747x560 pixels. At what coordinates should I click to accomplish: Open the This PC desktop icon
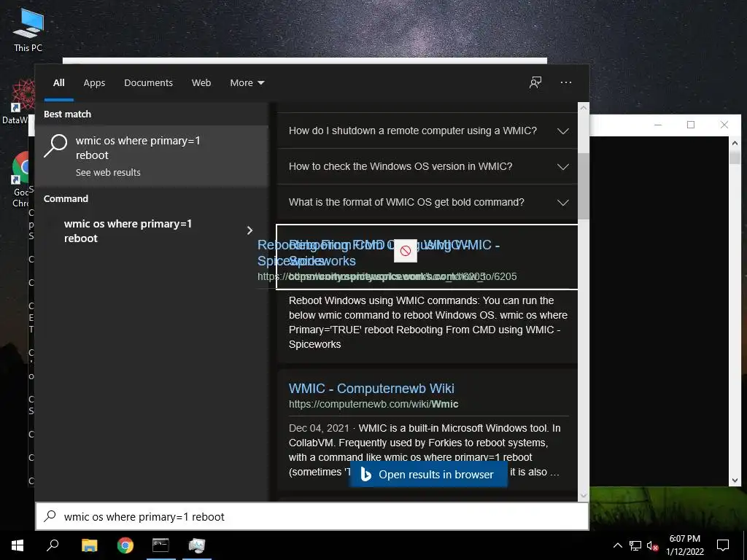28,29
